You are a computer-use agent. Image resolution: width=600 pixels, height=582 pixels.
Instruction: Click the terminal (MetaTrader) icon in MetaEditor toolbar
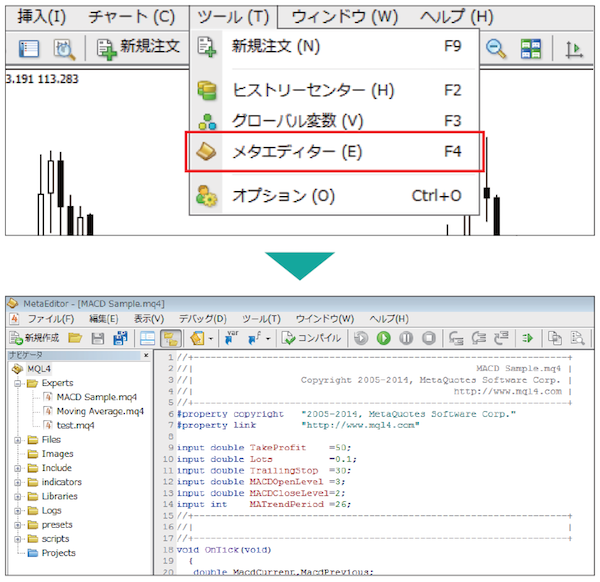[197, 338]
